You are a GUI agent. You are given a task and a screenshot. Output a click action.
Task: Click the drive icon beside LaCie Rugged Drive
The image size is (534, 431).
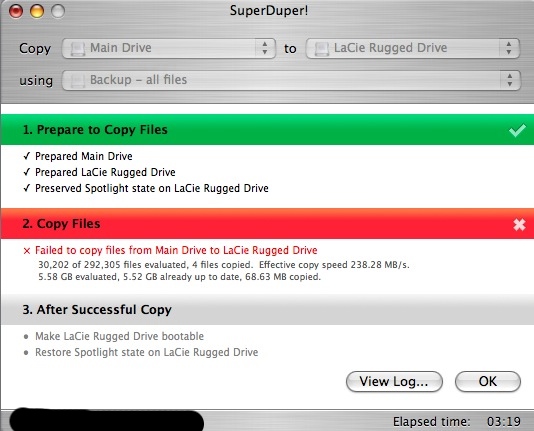(x=321, y=49)
